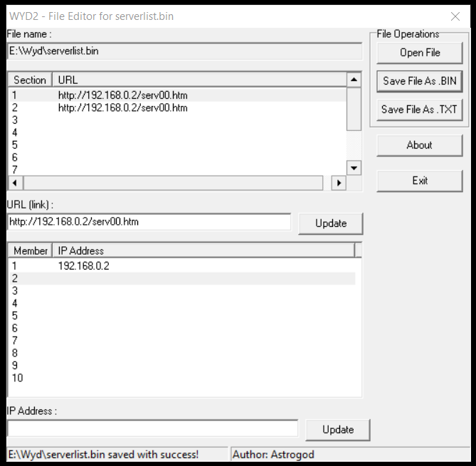The height and width of the screenshot is (466, 476).
Task: Select highlighted Member 2 row
Action: coord(182,278)
